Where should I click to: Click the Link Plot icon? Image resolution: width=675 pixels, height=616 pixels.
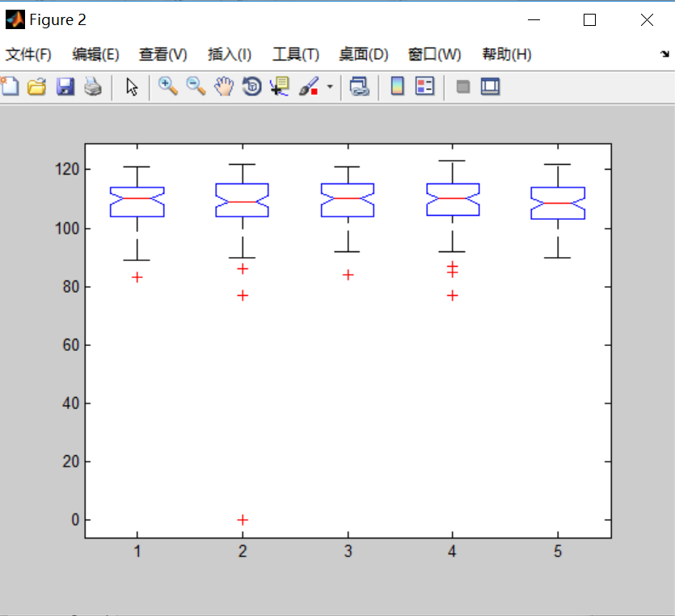[359, 86]
